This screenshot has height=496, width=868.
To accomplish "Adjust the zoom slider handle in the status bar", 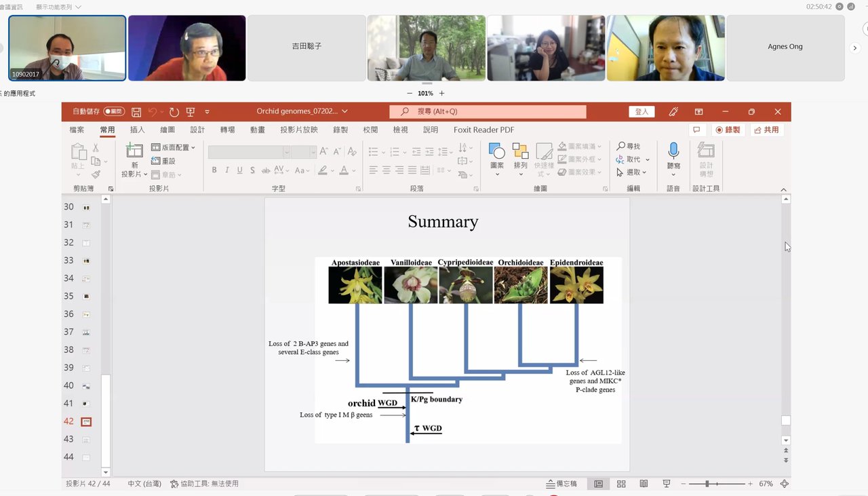I will tap(707, 484).
